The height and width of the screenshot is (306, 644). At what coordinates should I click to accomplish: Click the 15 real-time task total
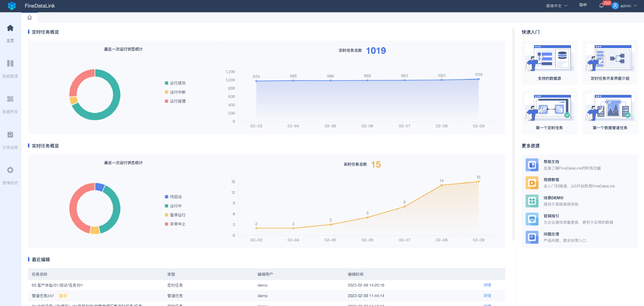pos(376,165)
